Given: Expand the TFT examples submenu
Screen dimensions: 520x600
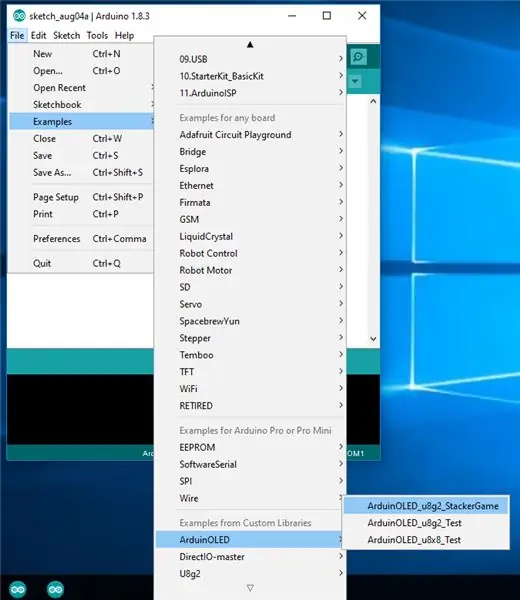Looking at the screenshot, I should (x=251, y=372).
